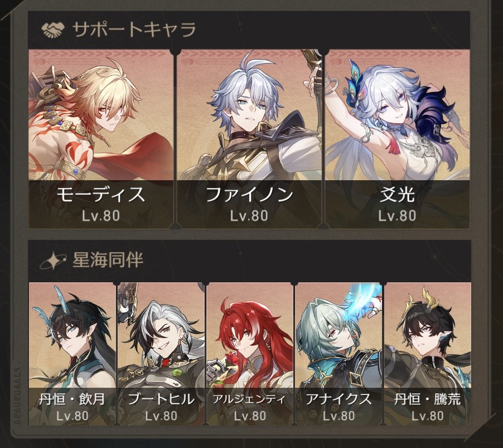This screenshot has height=448, width=503.
Task: Click the アナイクス name label
Action: 338,399
